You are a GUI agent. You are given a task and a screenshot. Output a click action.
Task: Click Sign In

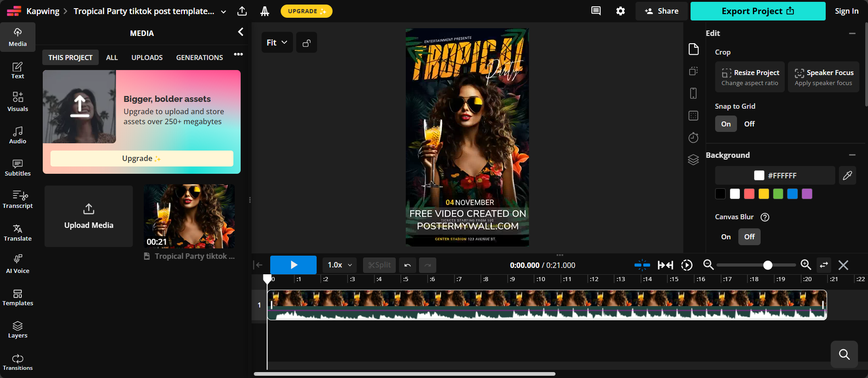click(847, 11)
